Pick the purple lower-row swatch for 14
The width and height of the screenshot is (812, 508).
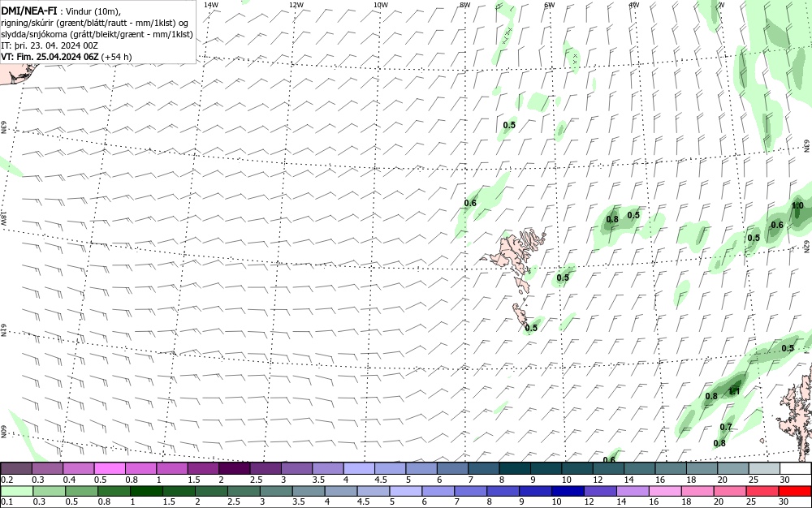[633, 491]
